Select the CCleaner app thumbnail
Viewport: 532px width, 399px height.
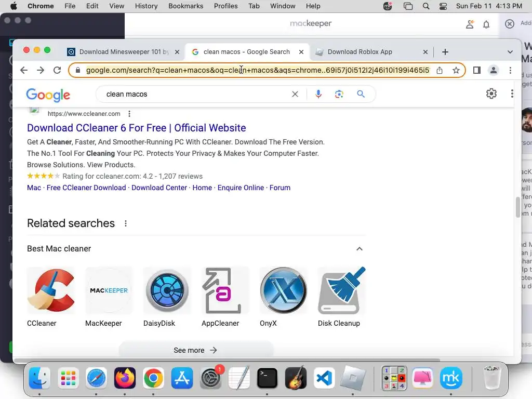[x=51, y=290]
